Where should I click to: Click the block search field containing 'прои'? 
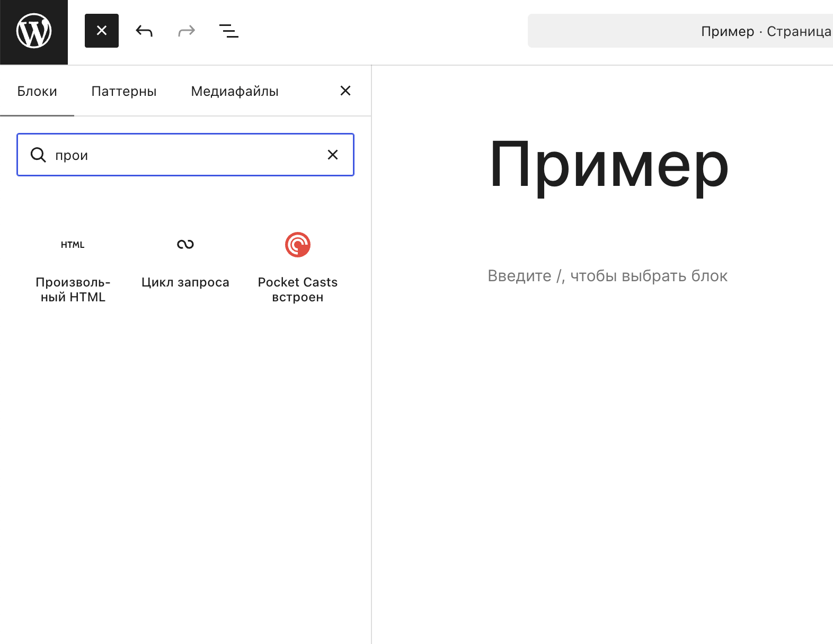pos(185,155)
